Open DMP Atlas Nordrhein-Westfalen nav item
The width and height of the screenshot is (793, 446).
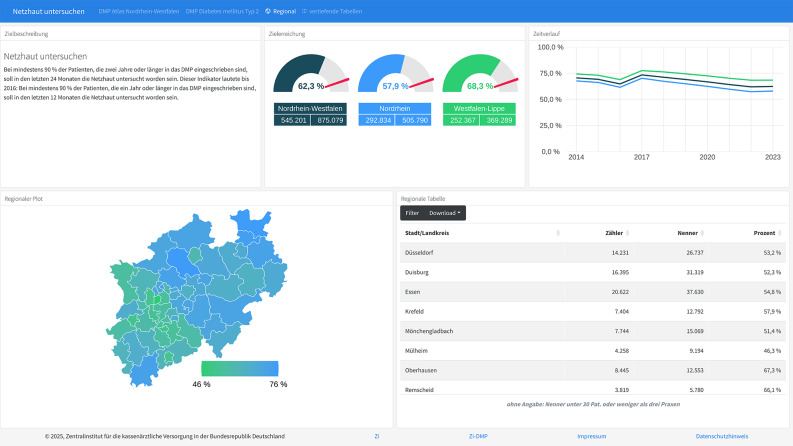click(139, 11)
